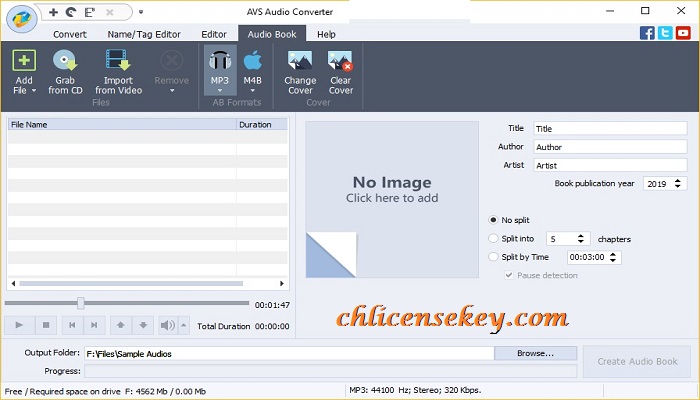This screenshot has width=700, height=400.
Task: Mute audio with the speaker icon
Action: [168, 325]
